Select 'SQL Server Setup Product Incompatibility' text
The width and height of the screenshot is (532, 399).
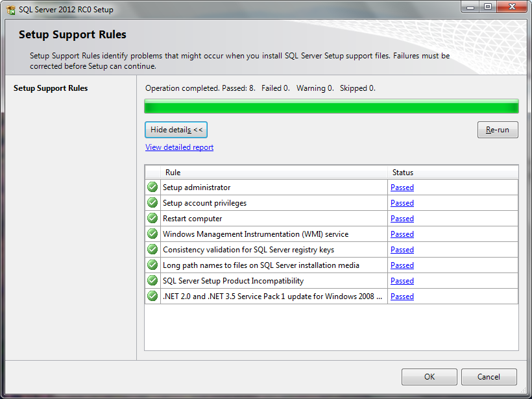coord(233,281)
